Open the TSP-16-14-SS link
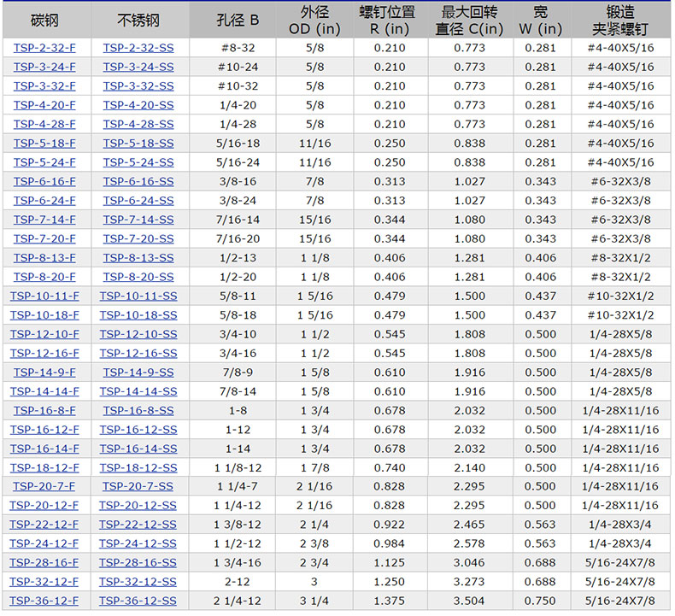The image size is (675, 616). point(138,449)
